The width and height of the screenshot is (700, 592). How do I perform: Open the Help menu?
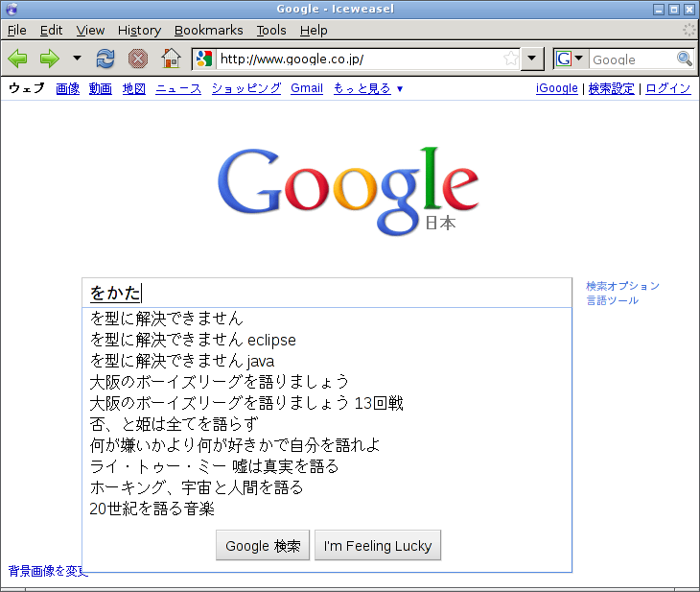click(x=314, y=31)
